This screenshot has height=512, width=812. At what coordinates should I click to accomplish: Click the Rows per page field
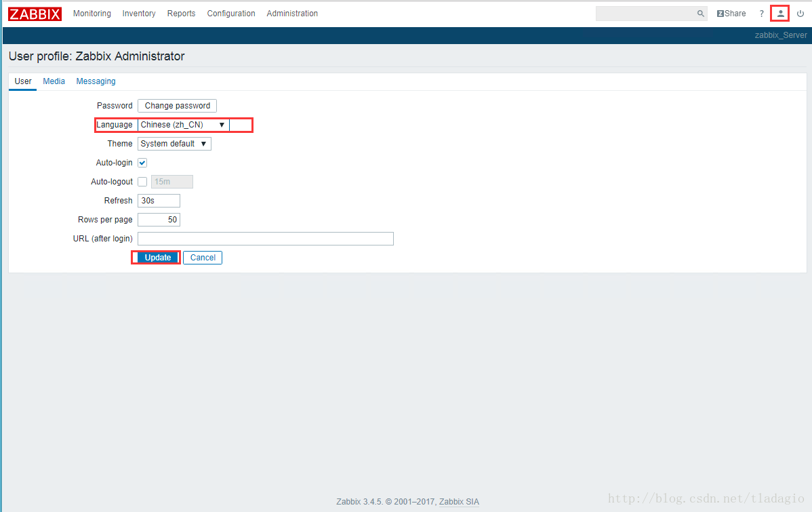[x=159, y=220]
